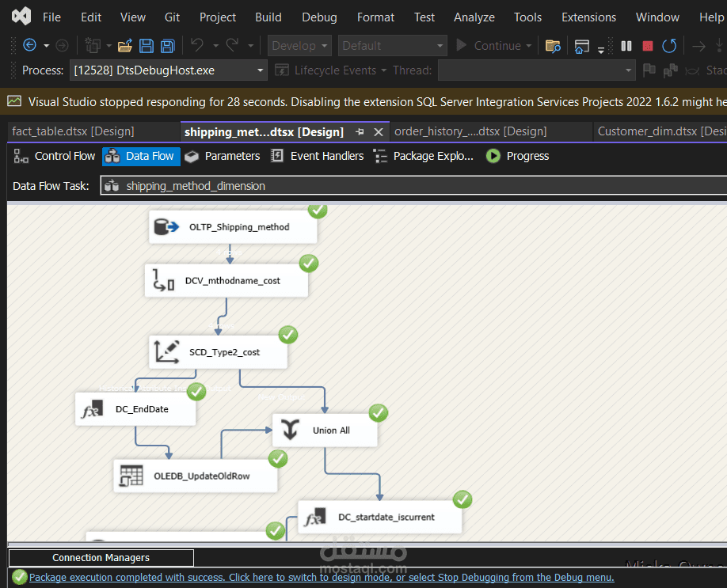Click the Open File folder icon
Image resolution: width=727 pixels, height=588 pixels.
tap(125, 46)
